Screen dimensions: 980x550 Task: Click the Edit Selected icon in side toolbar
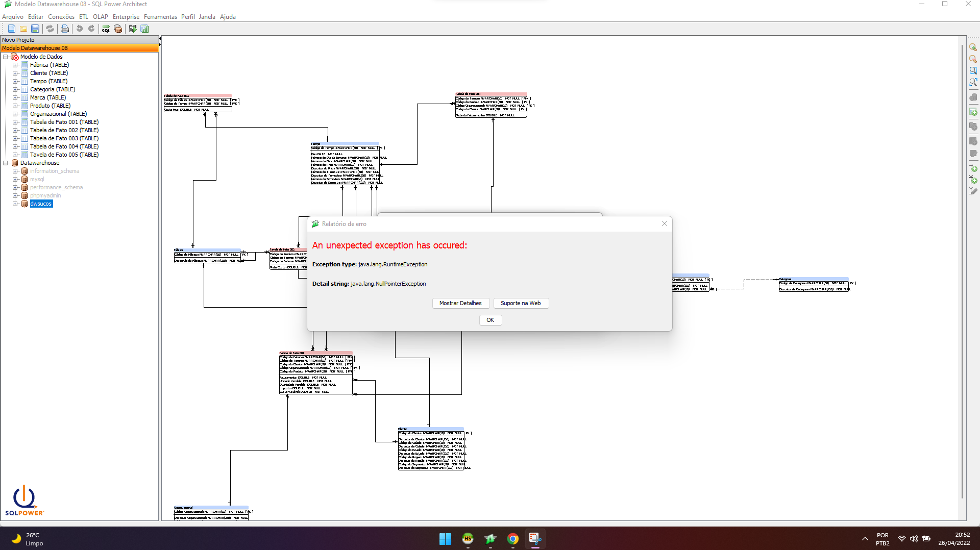point(973,154)
